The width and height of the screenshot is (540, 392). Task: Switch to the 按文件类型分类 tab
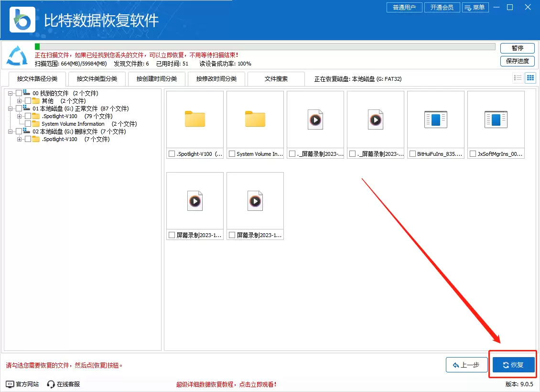click(97, 78)
